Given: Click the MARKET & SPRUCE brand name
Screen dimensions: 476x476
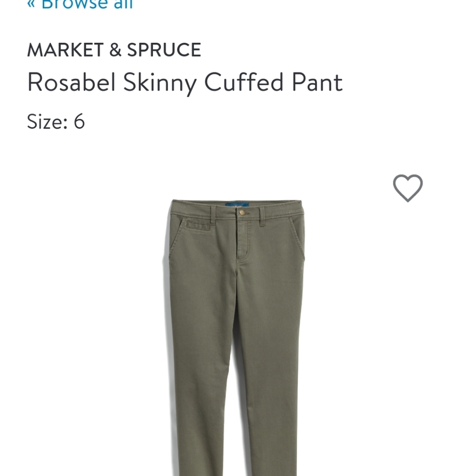Looking at the screenshot, I should [113, 48].
